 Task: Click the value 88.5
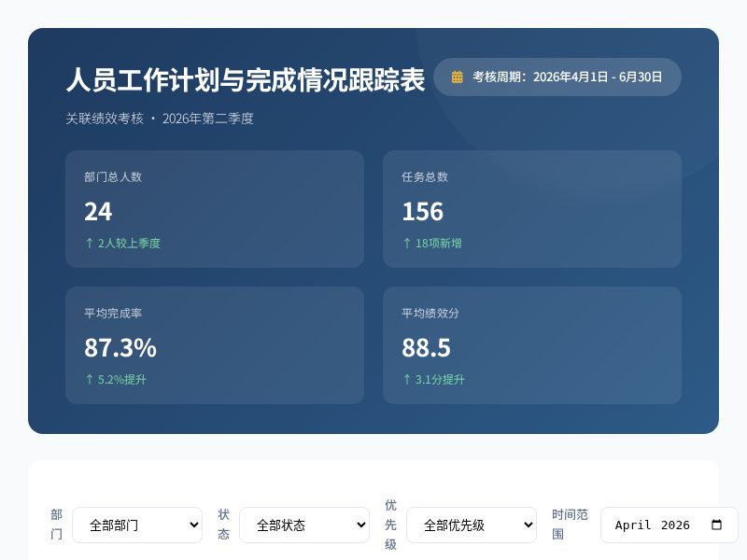pyautogui.click(x=426, y=347)
